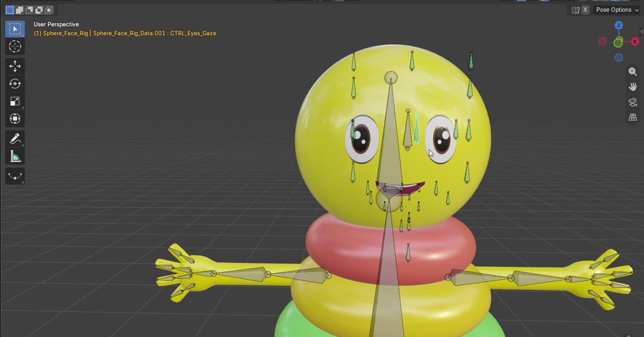Click the negative X axis dot on gizmo

click(x=602, y=42)
